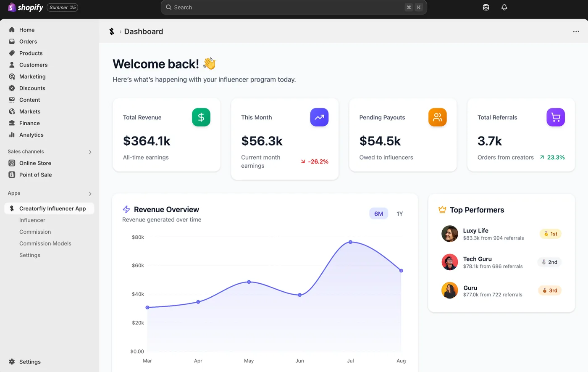Open the notifications bell
This screenshot has height=372, width=588.
504,7
